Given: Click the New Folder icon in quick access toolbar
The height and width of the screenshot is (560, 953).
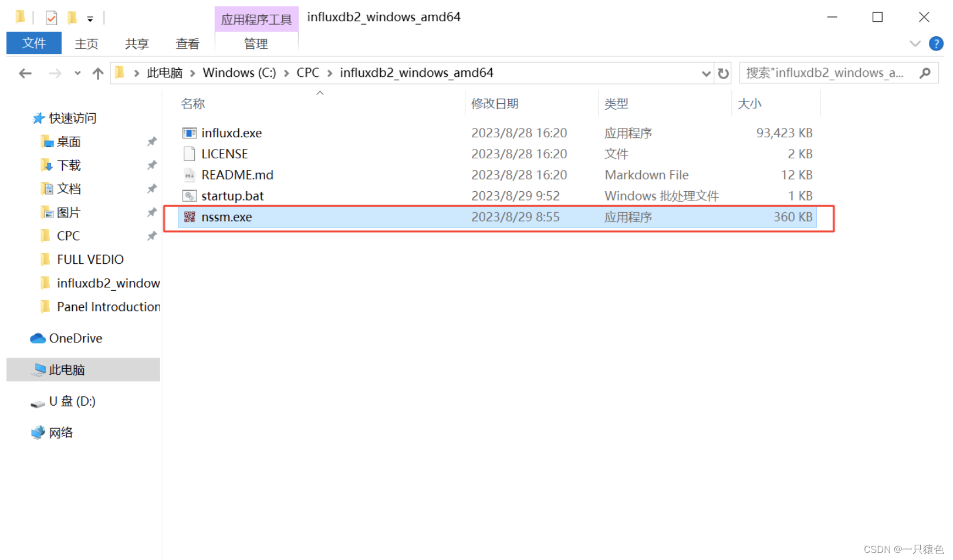Looking at the screenshot, I should (72, 17).
